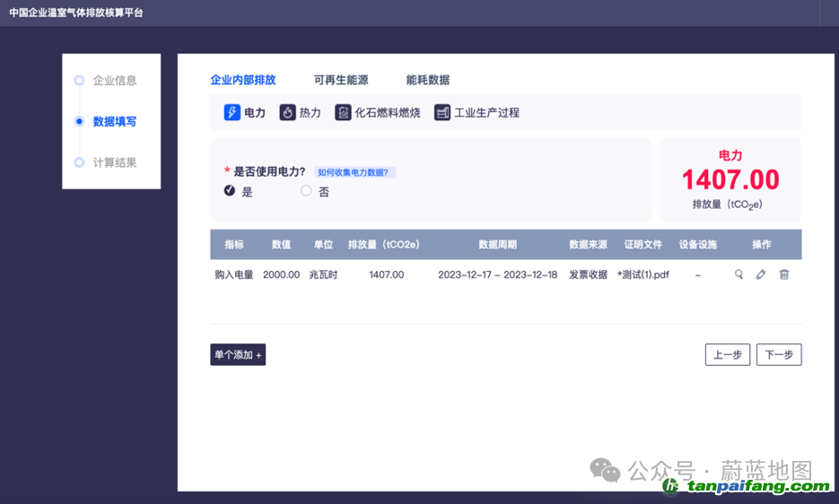Select the 热力 flame icon
The height and width of the screenshot is (504, 839).
pyautogui.click(x=287, y=113)
